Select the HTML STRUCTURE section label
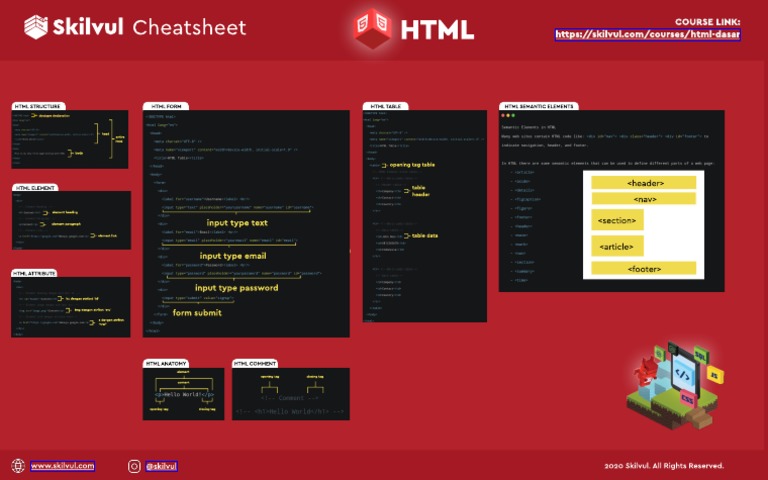This screenshot has height=480, width=768. click(x=38, y=106)
